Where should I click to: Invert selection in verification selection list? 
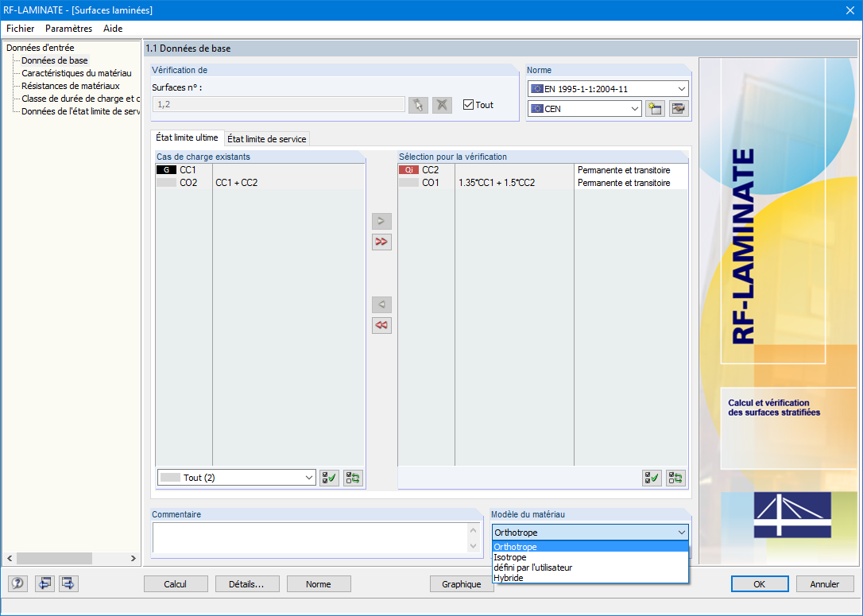(x=676, y=478)
